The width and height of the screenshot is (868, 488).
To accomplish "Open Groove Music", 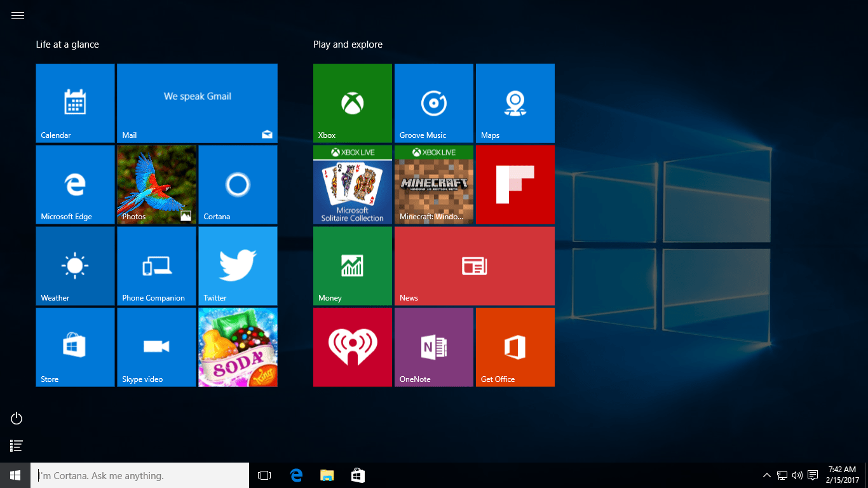I will tap(433, 103).
